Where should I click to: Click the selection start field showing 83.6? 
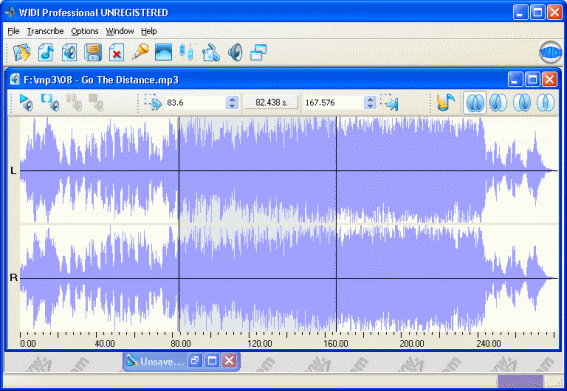(x=196, y=103)
